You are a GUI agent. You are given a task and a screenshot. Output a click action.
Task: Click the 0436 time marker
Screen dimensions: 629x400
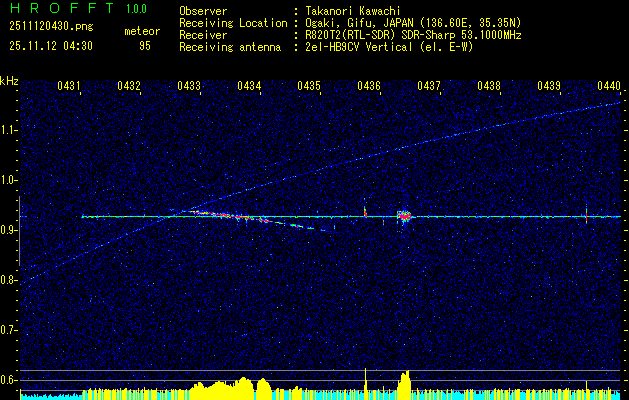coord(369,85)
